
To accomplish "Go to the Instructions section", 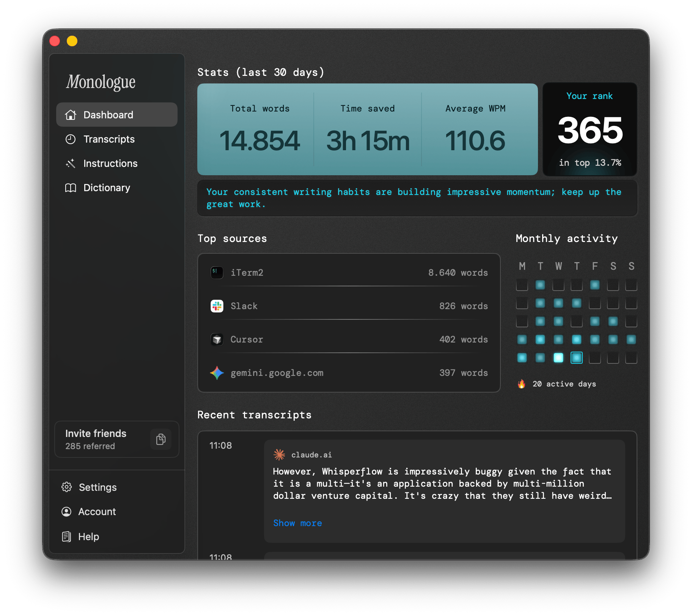I will [x=110, y=163].
